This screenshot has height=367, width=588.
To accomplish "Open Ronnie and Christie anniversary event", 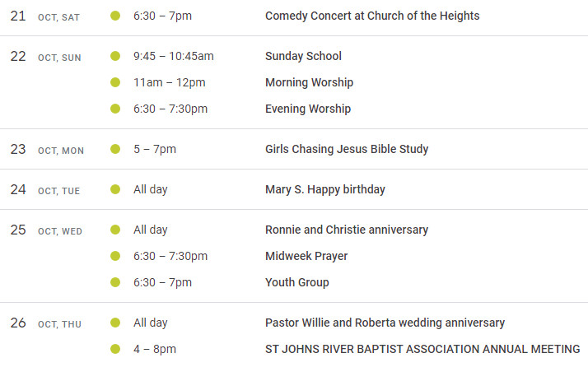I will 347,230.
